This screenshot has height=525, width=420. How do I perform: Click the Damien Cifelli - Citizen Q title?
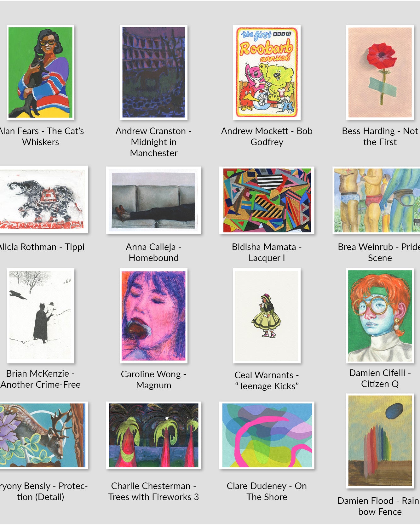380,378
